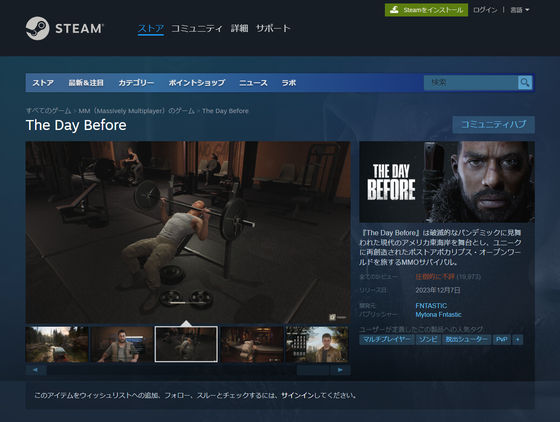Image resolution: width=560 pixels, height=422 pixels.
Task: Open the top ストア tab
Action: (x=151, y=28)
